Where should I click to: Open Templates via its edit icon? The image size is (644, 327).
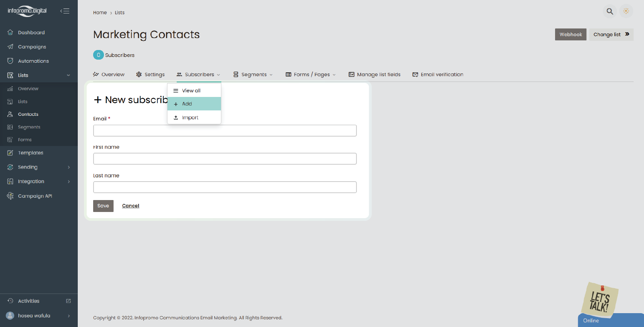[10, 153]
